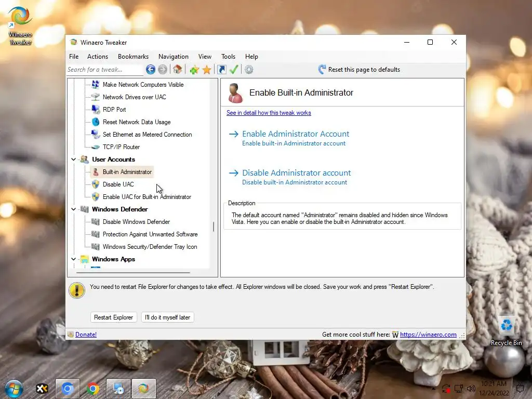
Task: Click the create shortcut toolbar icon
Action: pyautogui.click(x=221, y=70)
